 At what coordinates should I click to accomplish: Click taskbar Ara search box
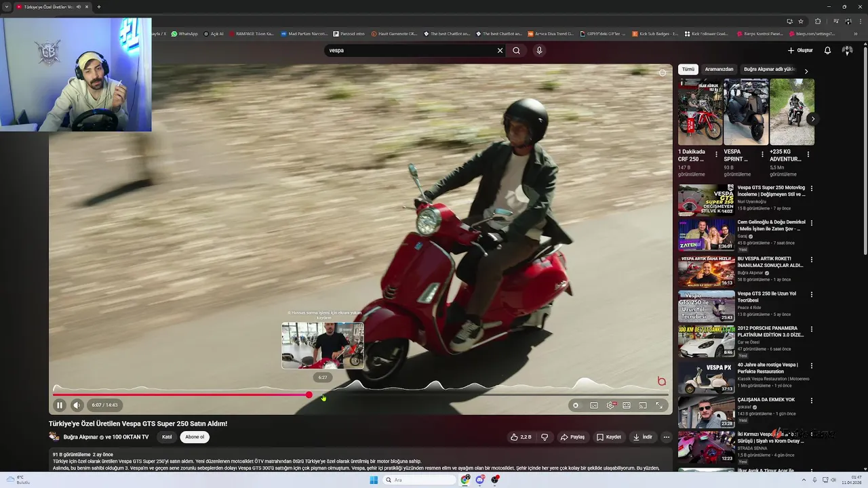[x=419, y=480]
